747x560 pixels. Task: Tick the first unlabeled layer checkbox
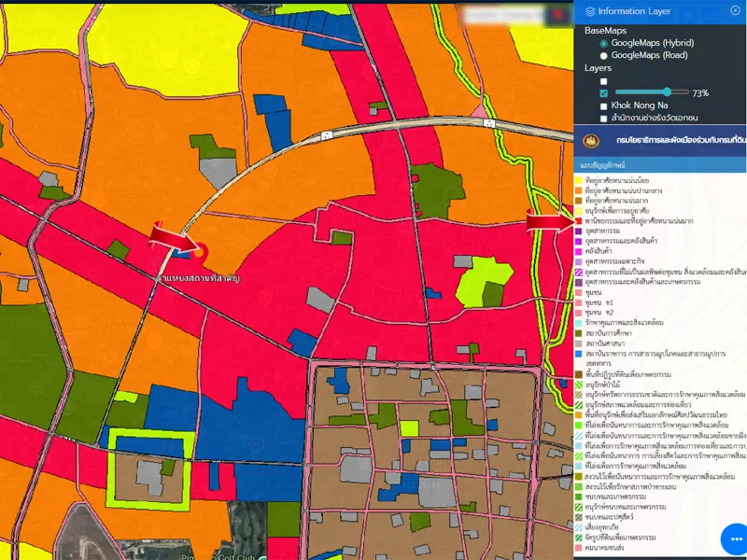(x=603, y=81)
